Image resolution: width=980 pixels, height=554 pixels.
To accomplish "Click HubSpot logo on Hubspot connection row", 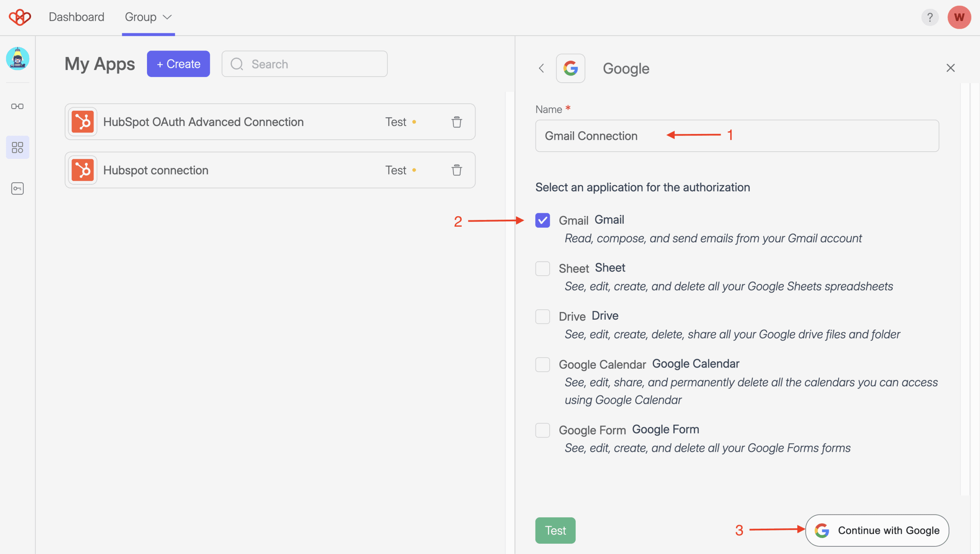I will [x=83, y=170].
